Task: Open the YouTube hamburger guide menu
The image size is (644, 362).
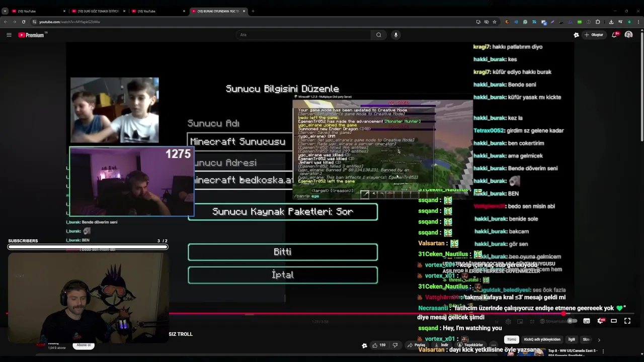Action: pyautogui.click(x=9, y=35)
